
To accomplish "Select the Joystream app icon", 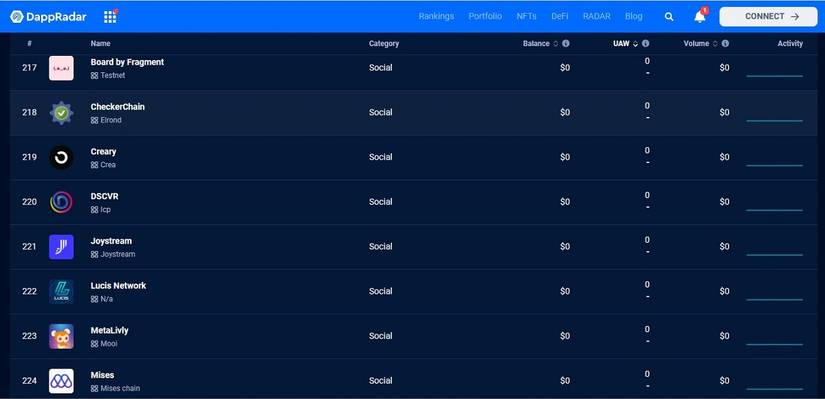I will click(62, 247).
